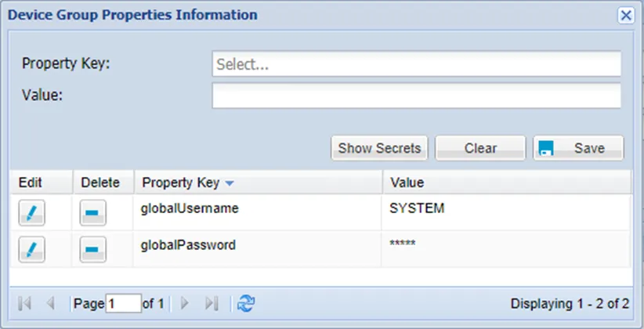Edit the globalPassword property row
Viewport: 644px width, 329px height.
click(x=31, y=249)
